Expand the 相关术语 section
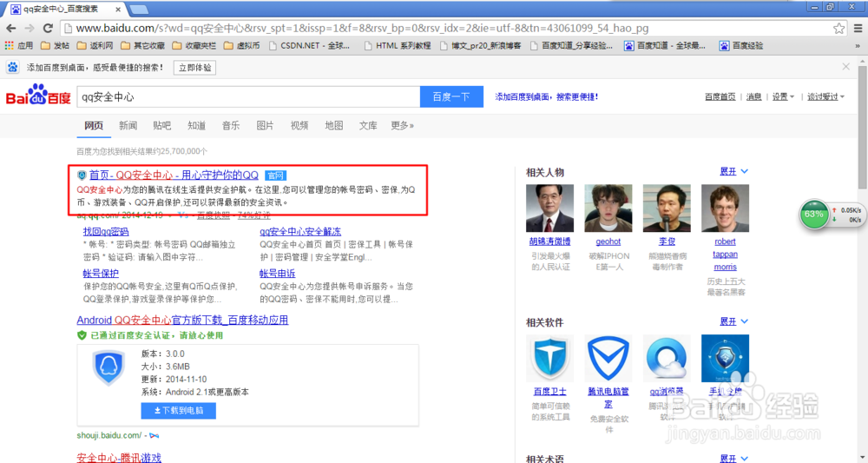 click(734, 458)
